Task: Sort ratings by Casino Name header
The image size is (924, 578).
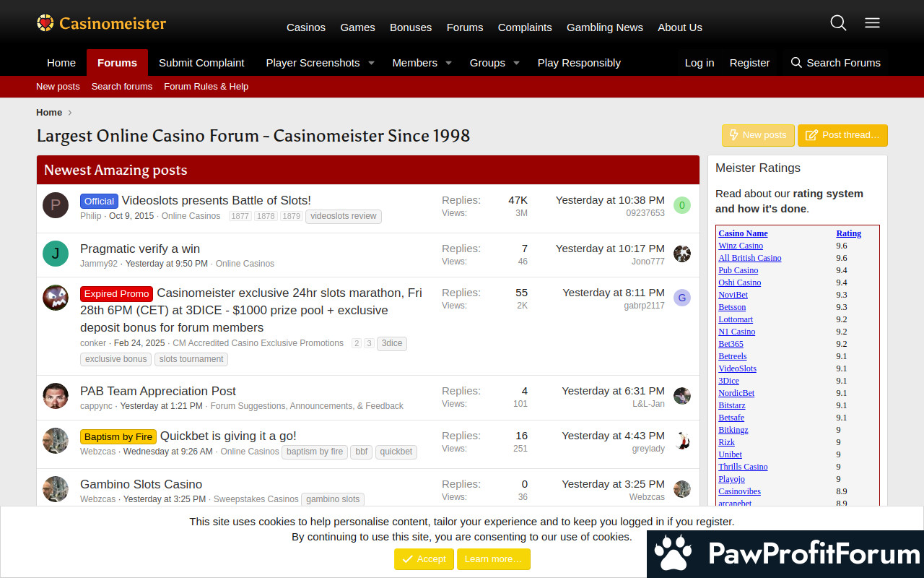Action: [x=743, y=233]
